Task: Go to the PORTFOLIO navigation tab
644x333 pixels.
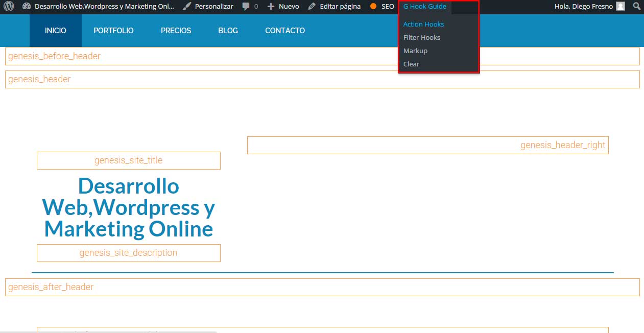Action: coord(113,31)
